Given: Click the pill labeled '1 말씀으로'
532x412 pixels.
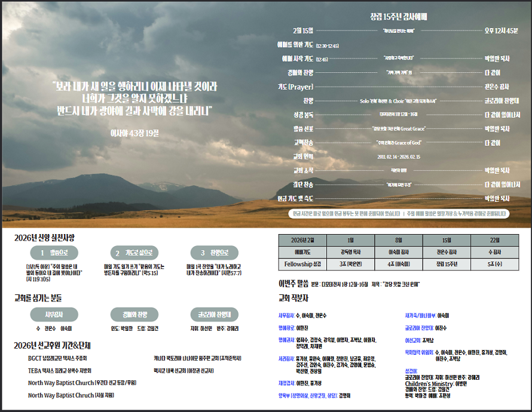Looking at the screenshot, I should click(54, 253).
